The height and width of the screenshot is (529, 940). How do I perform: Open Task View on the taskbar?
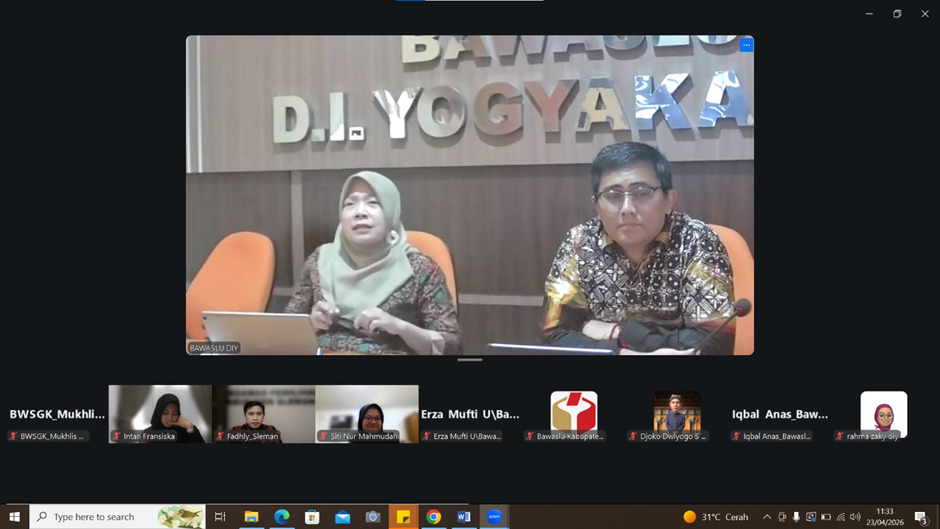[220, 516]
